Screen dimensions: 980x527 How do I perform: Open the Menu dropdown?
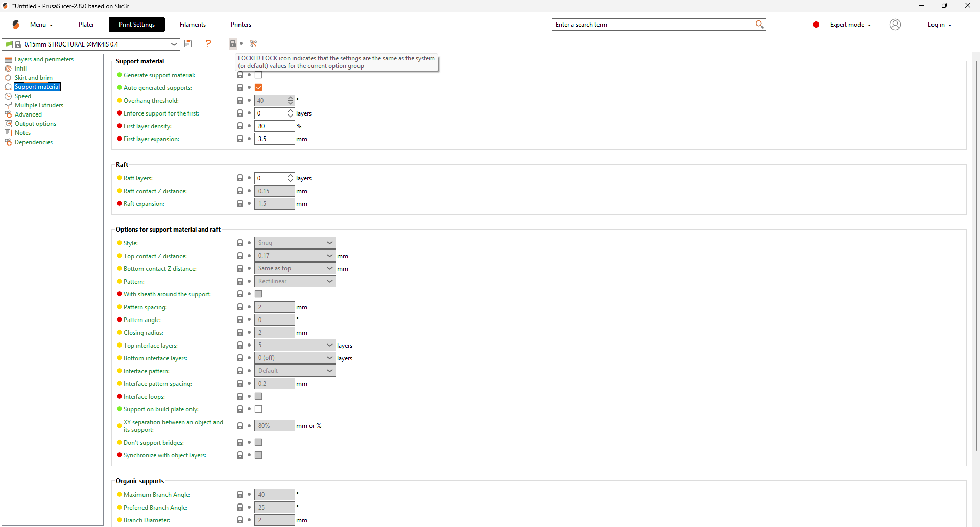point(41,25)
